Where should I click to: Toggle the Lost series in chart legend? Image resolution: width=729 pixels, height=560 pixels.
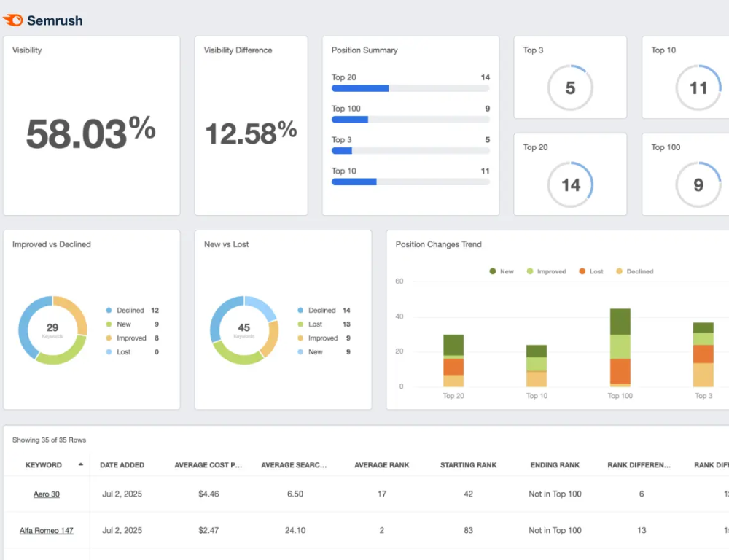(x=590, y=271)
